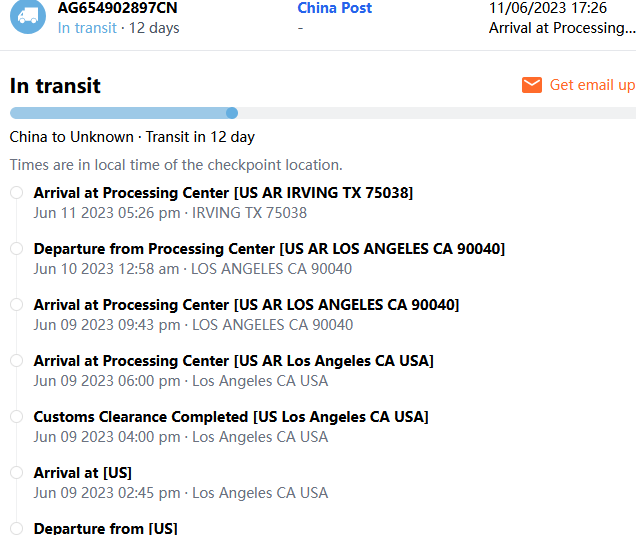Select the Departure from [US] checkpoint marker
This screenshot has width=636, height=535.
point(16,528)
